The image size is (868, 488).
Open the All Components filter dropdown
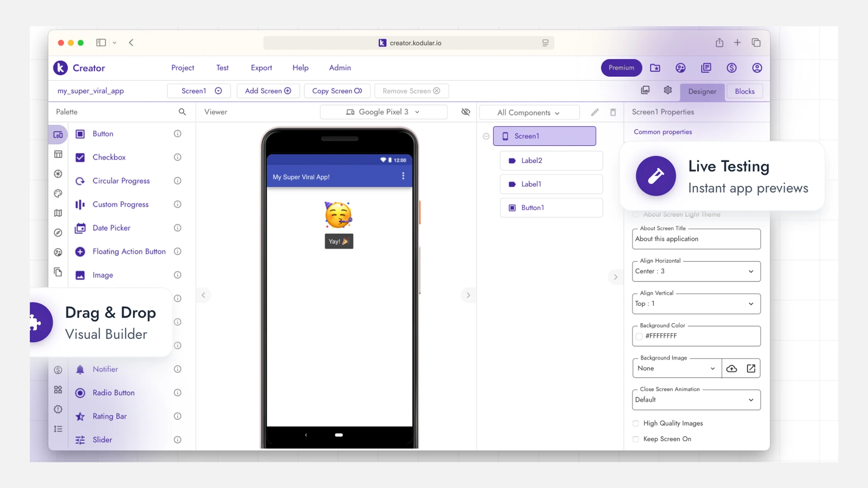point(529,113)
